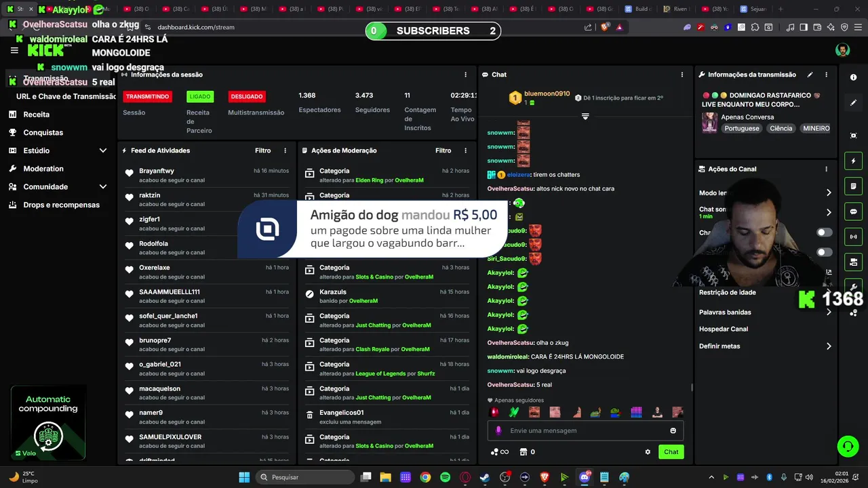Open the green headset support button
This screenshot has height=488, width=868.
coord(848,446)
